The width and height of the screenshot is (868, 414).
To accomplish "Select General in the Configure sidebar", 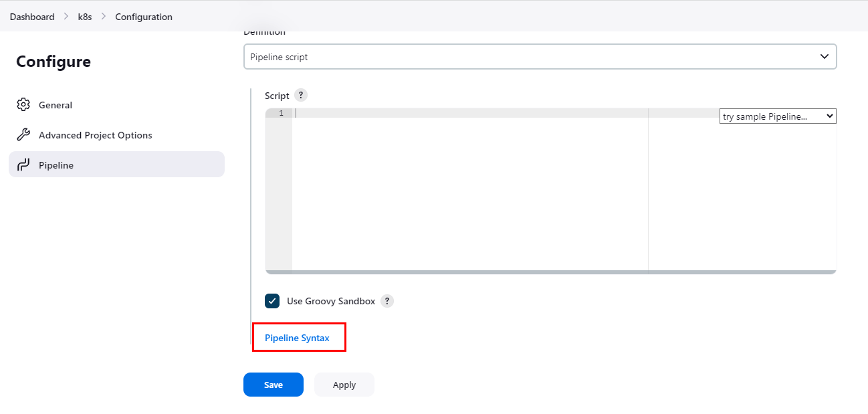I will click(56, 104).
